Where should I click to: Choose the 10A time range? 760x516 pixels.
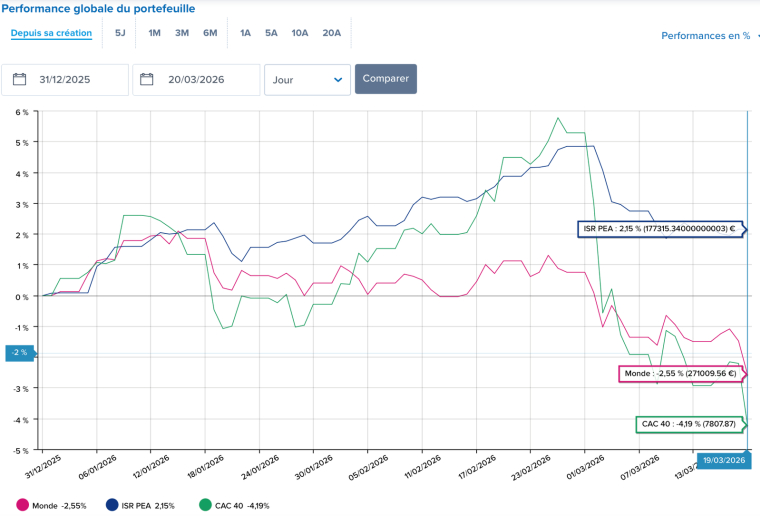point(300,33)
